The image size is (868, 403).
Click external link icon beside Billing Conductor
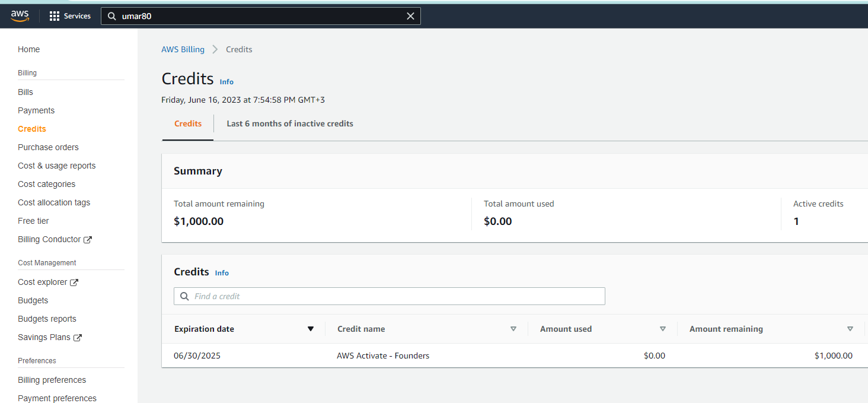pos(88,240)
